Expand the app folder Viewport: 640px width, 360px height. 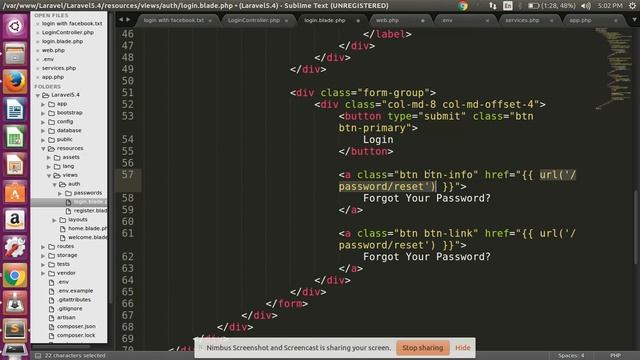[x=43, y=104]
